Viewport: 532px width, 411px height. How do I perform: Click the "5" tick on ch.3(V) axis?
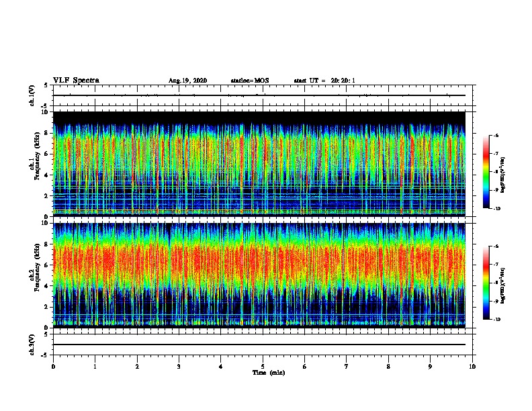click(46, 334)
